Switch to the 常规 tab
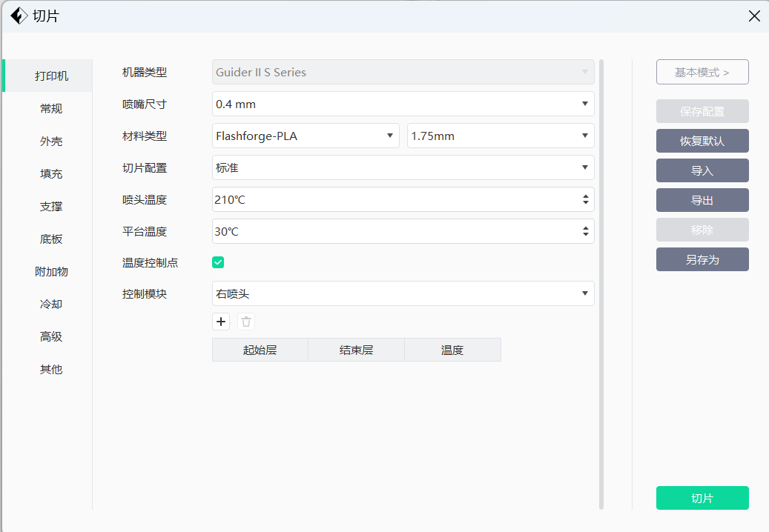This screenshot has width=769, height=532. click(x=51, y=108)
